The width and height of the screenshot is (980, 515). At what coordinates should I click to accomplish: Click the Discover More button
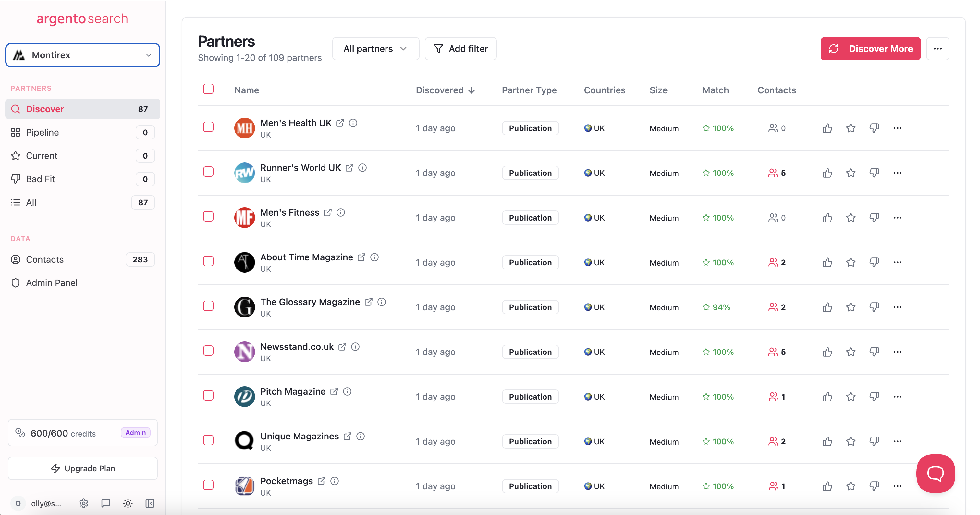870,48
